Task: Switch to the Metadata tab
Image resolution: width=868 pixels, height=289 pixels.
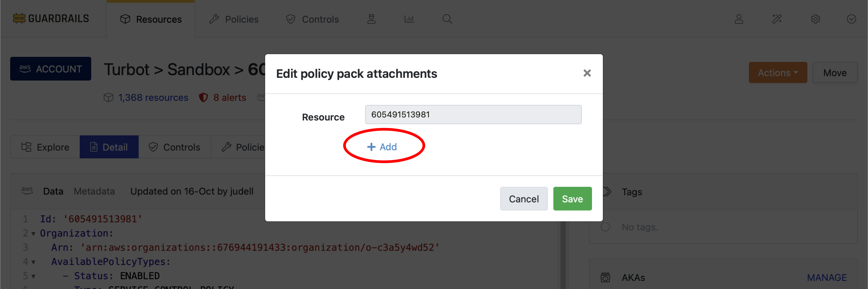Action: pyautogui.click(x=94, y=191)
